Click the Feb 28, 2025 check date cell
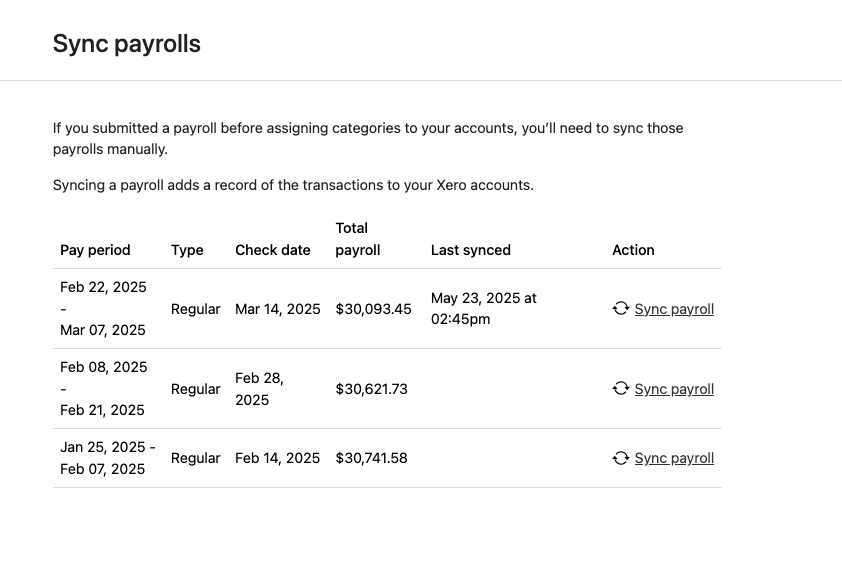 click(x=259, y=388)
